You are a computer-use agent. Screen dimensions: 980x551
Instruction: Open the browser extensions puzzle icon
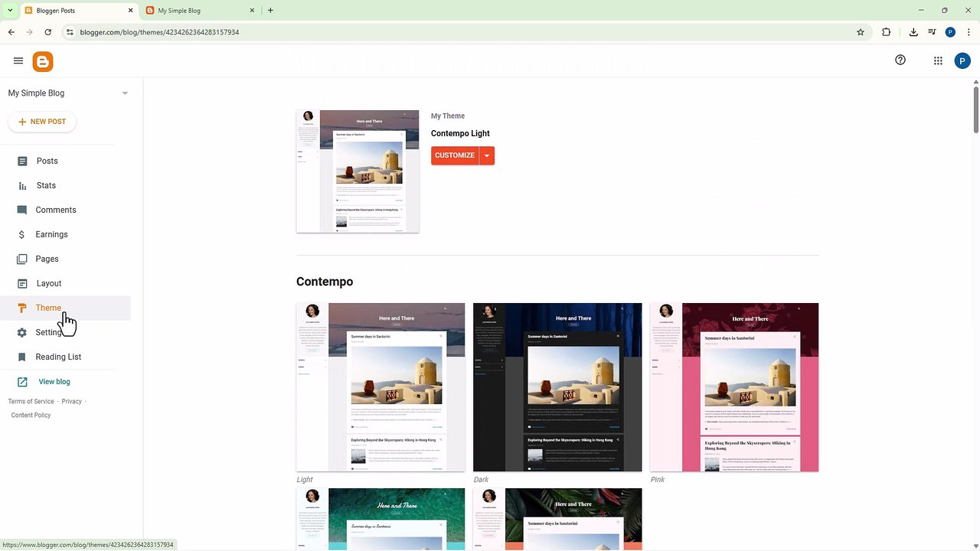[887, 32]
